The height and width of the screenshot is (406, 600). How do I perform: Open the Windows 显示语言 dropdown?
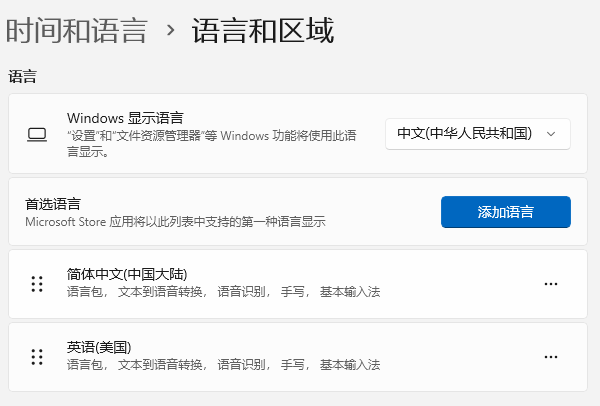pos(478,134)
